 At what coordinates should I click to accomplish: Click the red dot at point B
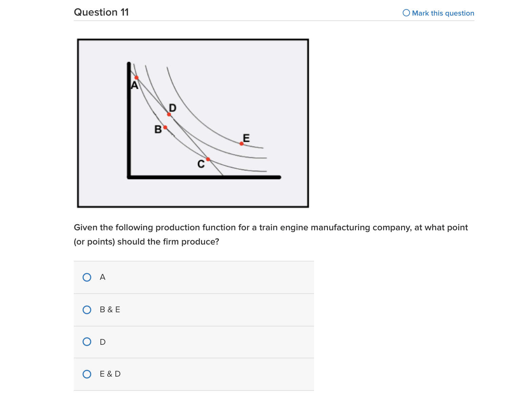pyautogui.click(x=165, y=128)
